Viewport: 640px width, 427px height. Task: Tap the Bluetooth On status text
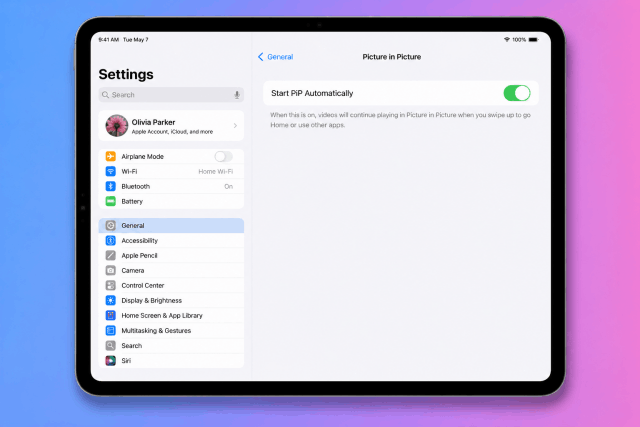(229, 186)
